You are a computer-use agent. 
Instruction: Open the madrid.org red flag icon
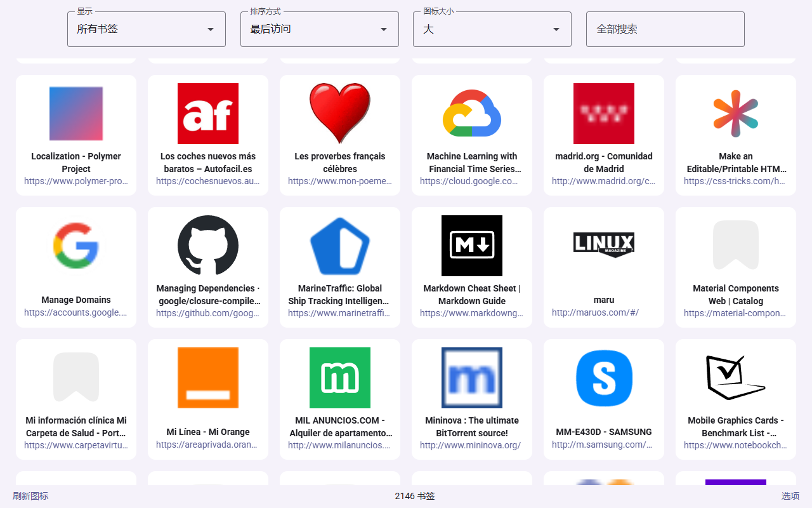(x=604, y=114)
